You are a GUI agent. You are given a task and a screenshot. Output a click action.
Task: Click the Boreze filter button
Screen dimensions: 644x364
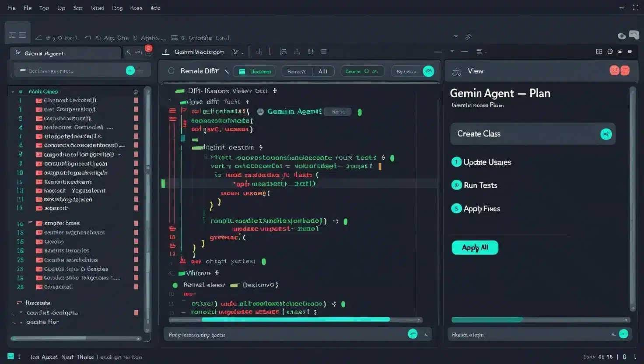point(297,71)
